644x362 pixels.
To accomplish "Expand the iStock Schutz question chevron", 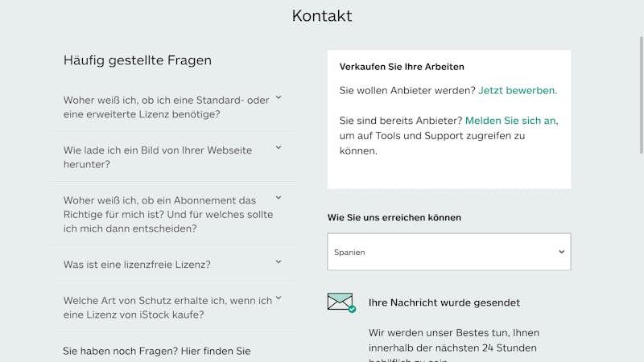I will coord(279,298).
